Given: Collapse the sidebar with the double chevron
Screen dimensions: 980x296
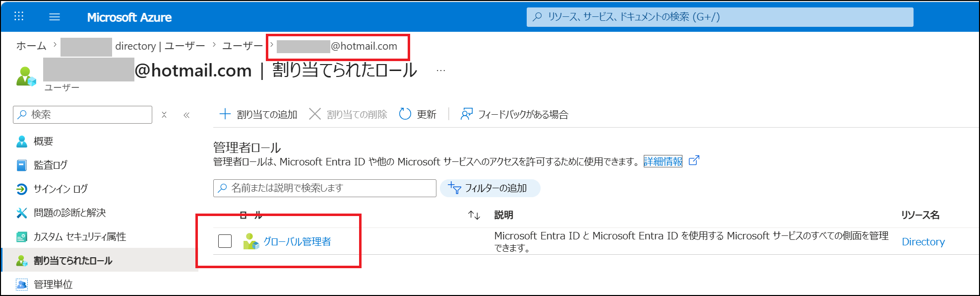Looking at the screenshot, I should 186,115.
